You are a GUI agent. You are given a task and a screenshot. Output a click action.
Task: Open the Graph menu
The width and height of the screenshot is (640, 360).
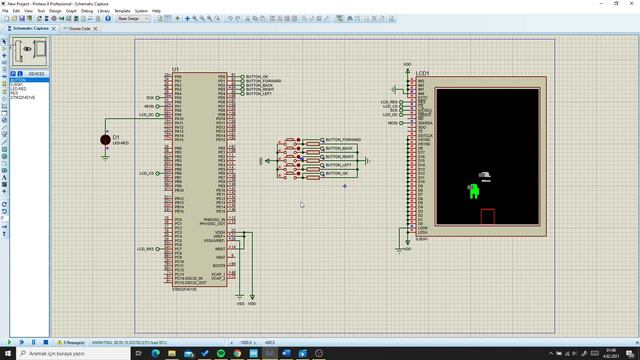71,11
